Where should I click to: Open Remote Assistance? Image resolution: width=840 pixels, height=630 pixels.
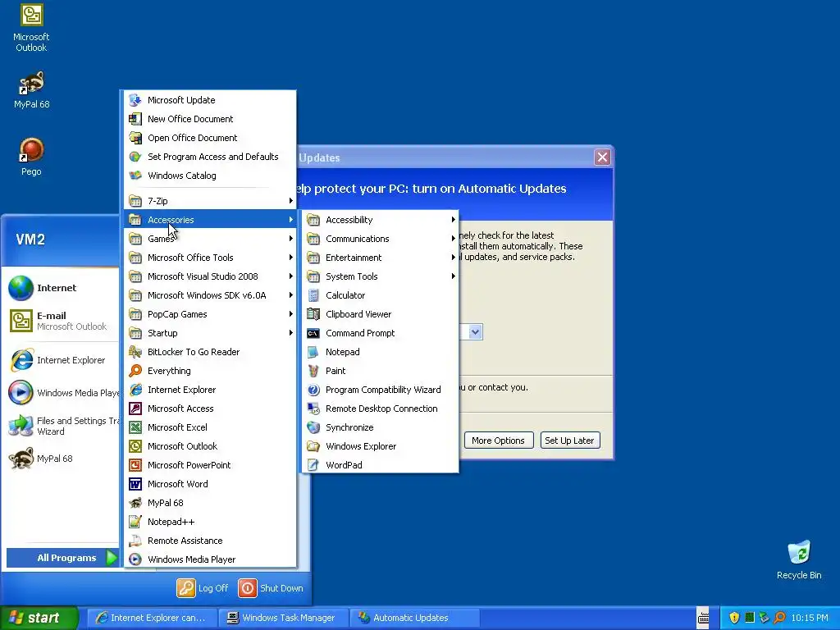pos(210,540)
